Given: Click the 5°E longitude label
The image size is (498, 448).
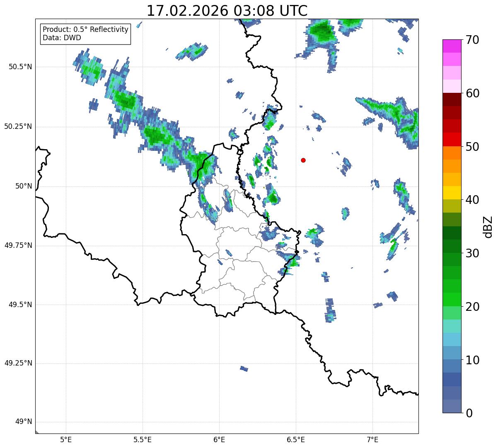Looking at the screenshot, I should 66,440.
